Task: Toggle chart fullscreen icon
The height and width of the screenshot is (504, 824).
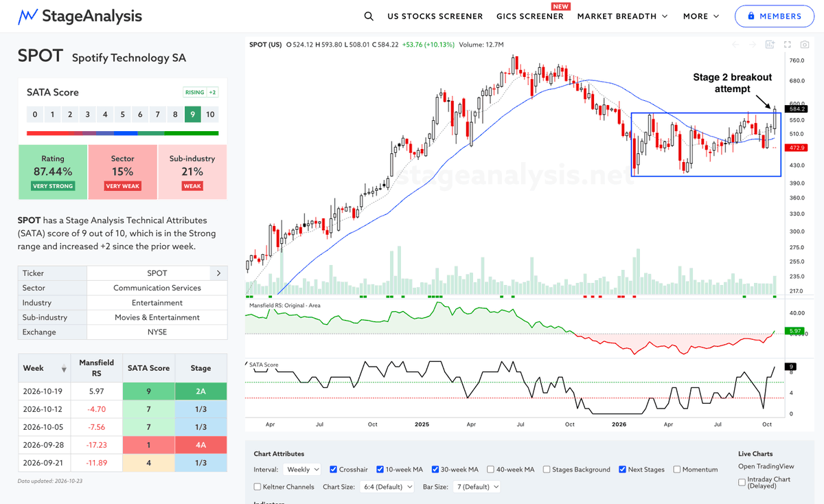Action: pyautogui.click(x=788, y=45)
